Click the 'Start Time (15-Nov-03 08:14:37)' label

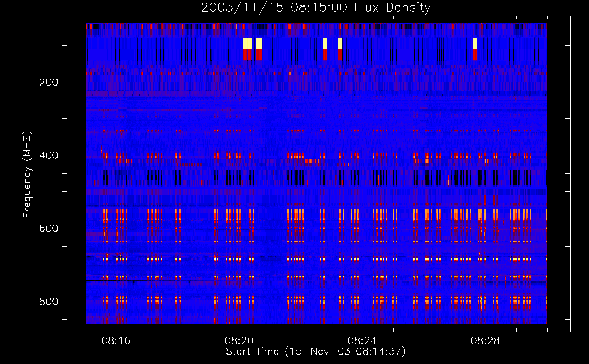coord(316,352)
